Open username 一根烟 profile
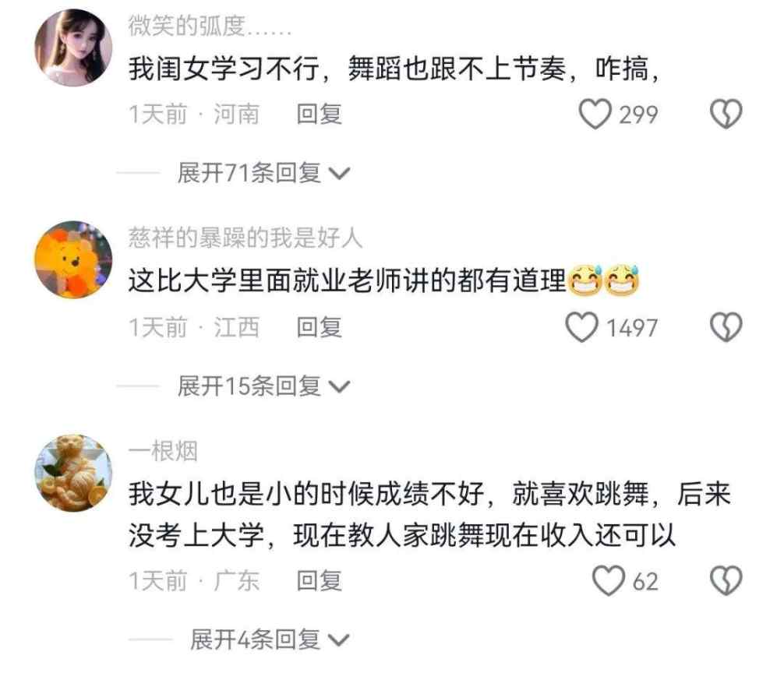Viewport: 784px width, 673px height. [163, 451]
